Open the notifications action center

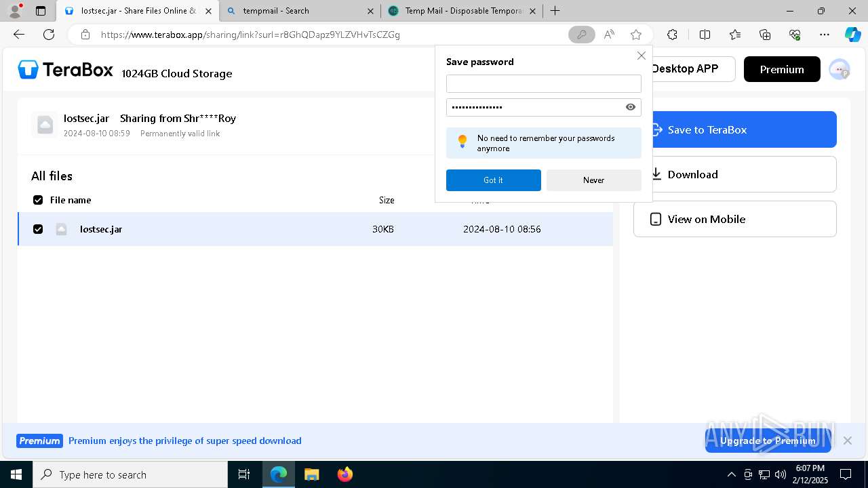point(846,474)
